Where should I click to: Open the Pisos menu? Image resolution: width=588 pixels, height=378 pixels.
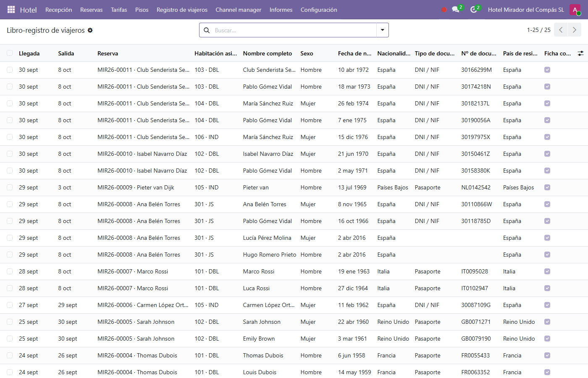click(x=142, y=10)
